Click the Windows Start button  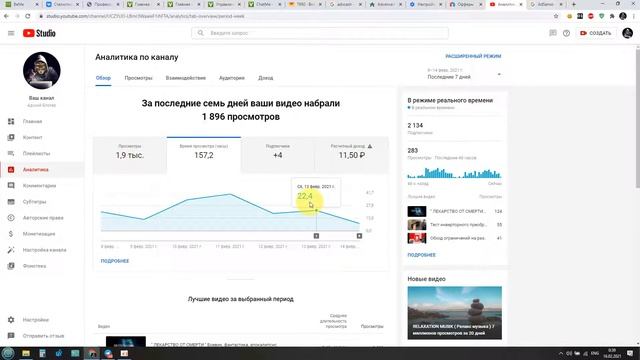click(8, 353)
